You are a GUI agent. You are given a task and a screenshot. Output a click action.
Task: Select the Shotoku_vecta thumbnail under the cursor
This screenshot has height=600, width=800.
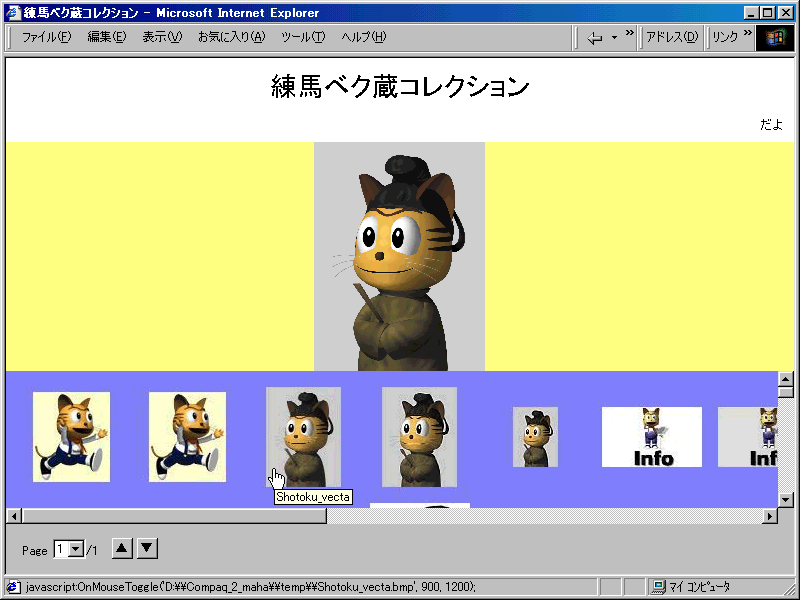[x=304, y=437]
